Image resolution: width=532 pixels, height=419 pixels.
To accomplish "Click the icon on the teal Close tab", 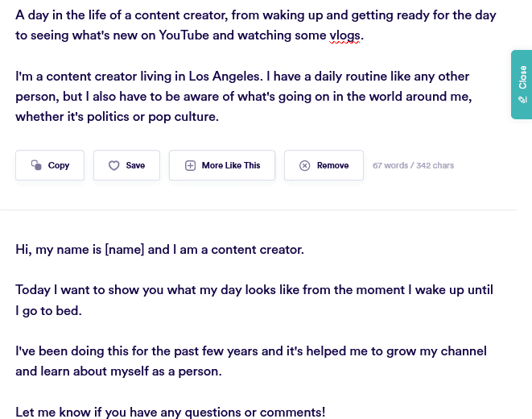I will tap(522, 100).
